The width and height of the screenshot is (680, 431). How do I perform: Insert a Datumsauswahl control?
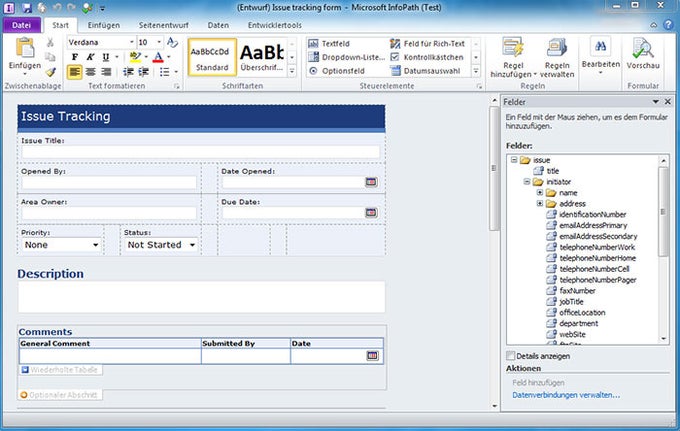(425, 71)
